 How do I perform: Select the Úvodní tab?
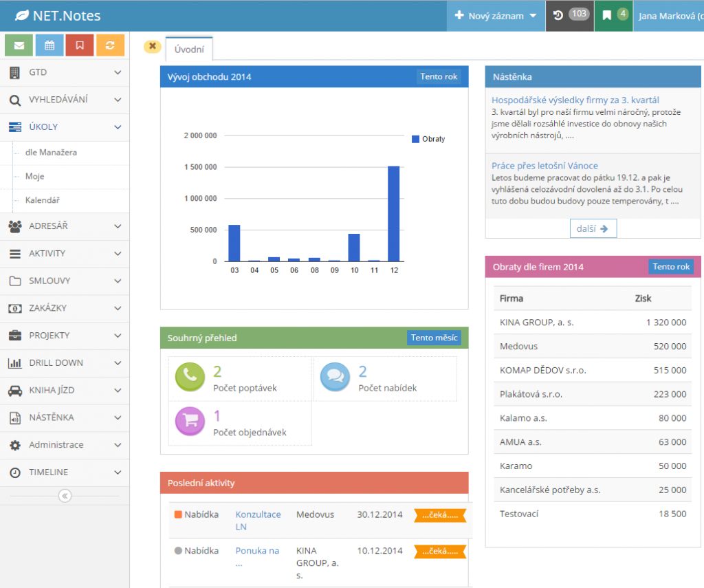[x=189, y=49]
